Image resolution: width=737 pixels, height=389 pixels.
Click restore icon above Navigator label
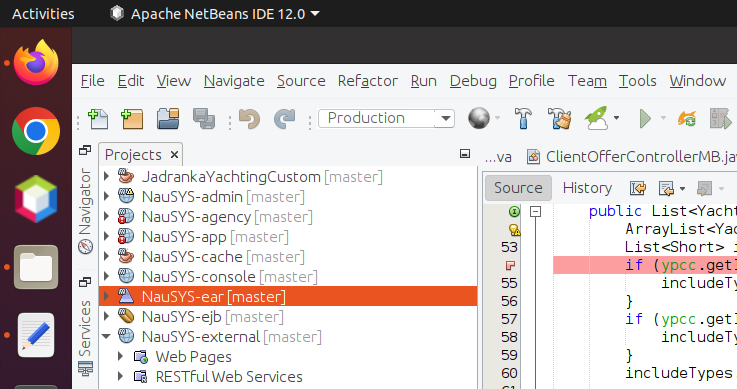point(85,150)
